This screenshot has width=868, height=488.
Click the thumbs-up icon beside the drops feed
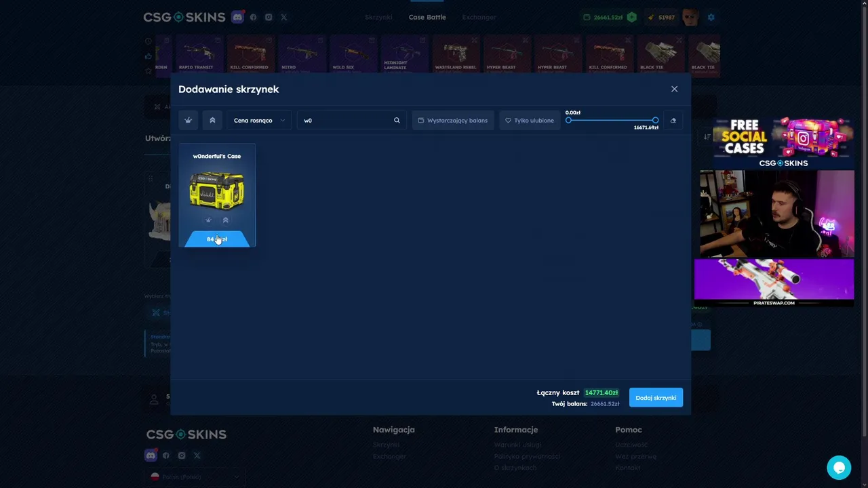[x=149, y=56]
